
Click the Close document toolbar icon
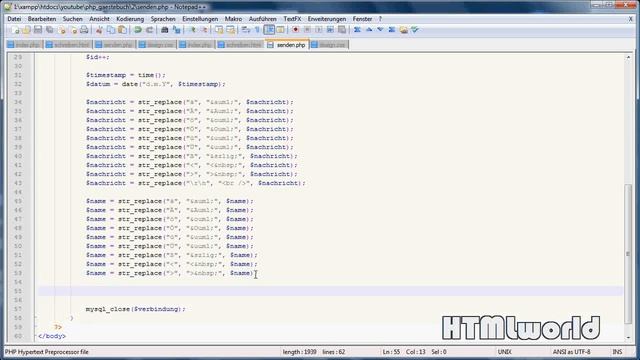[62, 30]
